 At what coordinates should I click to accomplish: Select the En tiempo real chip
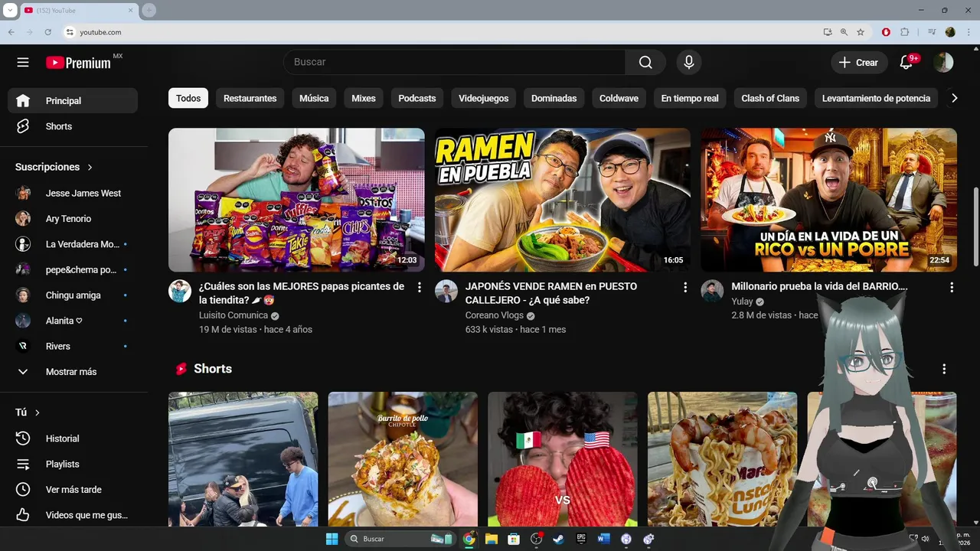[x=690, y=98]
